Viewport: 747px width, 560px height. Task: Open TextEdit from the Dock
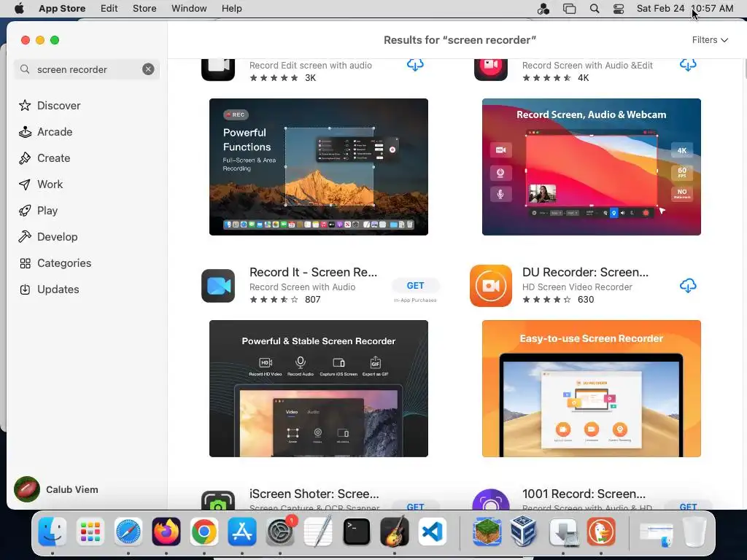pyautogui.click(x=318, y=532)
